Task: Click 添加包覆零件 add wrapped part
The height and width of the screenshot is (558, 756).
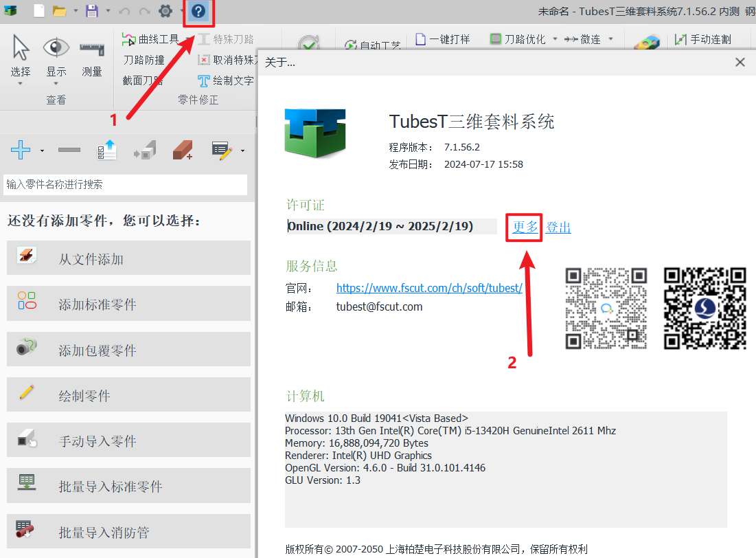Action: [x=128, y=350]
